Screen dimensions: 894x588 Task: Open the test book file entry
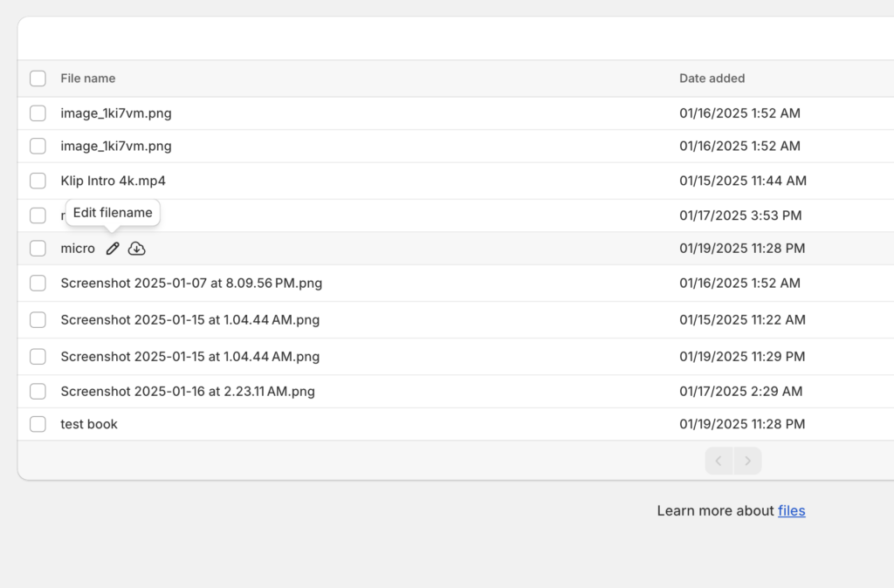[x=89, y=424]
